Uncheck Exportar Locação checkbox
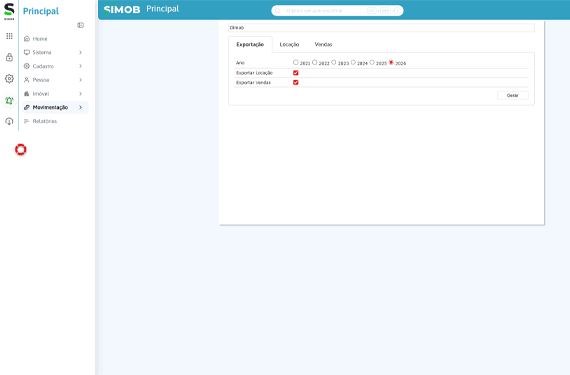570x375 pixels. click(296, 73)
